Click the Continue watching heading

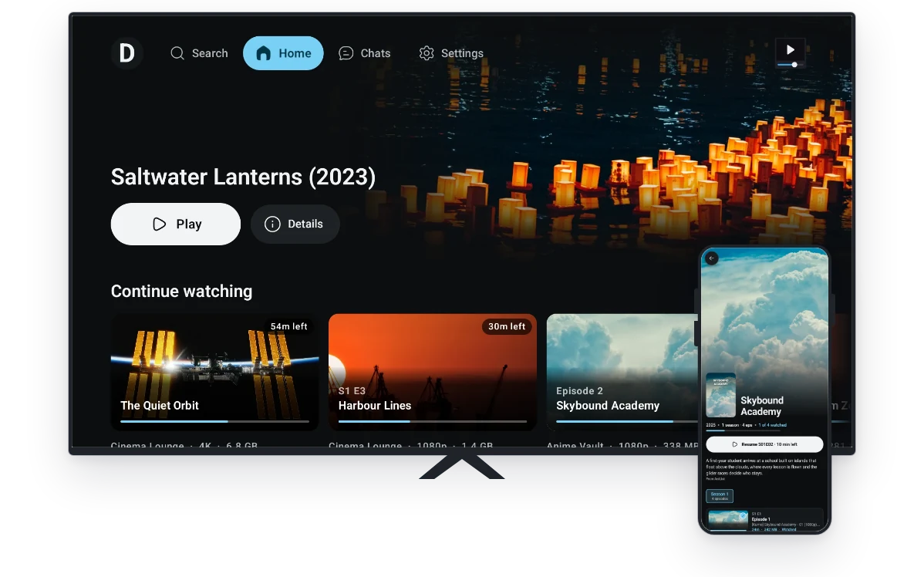[181, 291]
